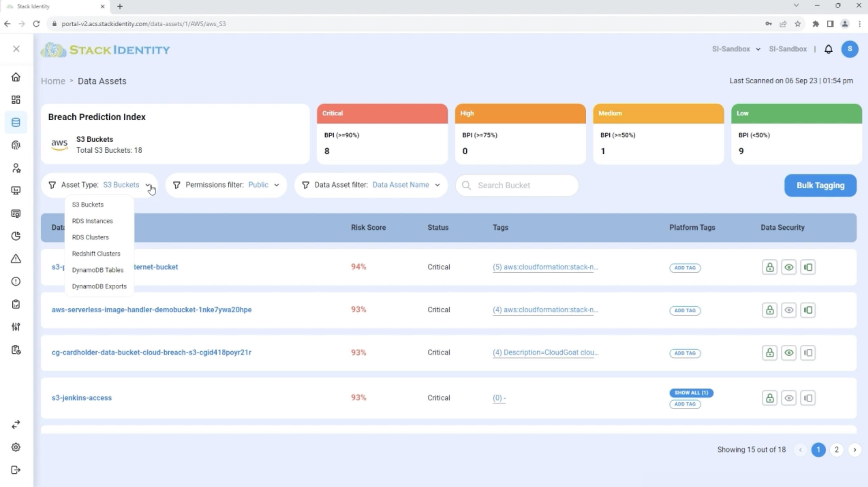Bookmark this page with the star icon
Screen dimensions: 868x487
tap(797, 24)
